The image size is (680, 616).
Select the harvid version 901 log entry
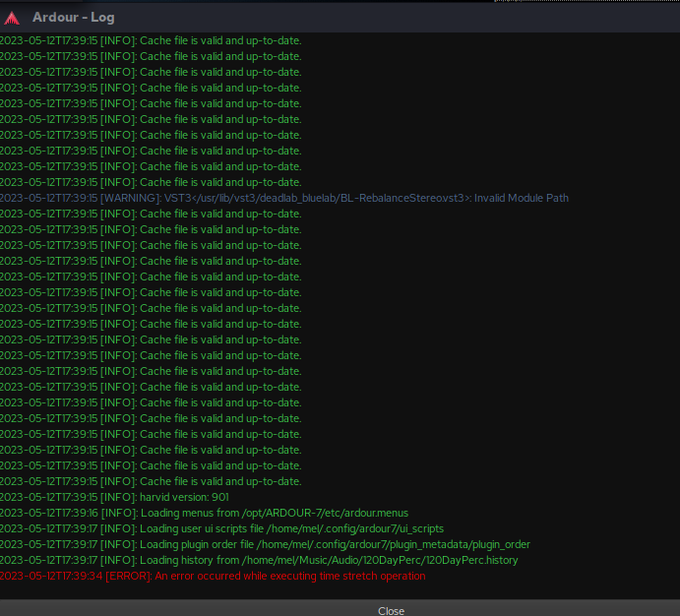coord(114,497)
